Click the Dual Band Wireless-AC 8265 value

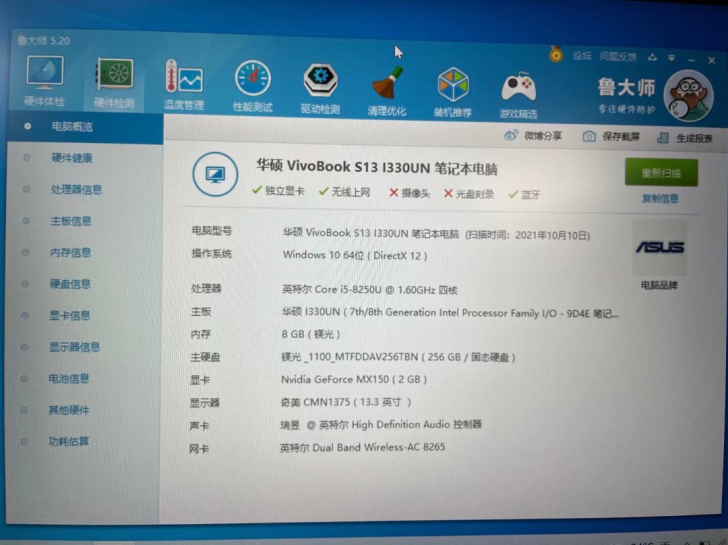[x=362, y=448]
